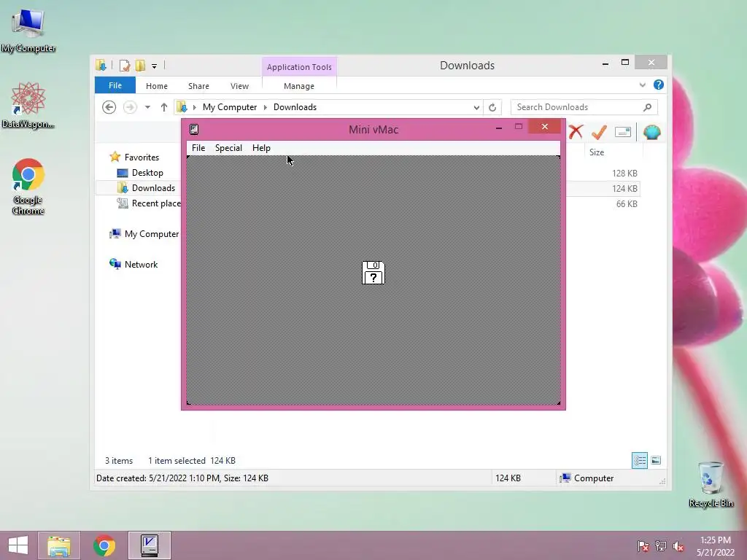This screenshot has width=747, height=560.
Task: Minimize the Mini vMac window
Action: [499, 128]
